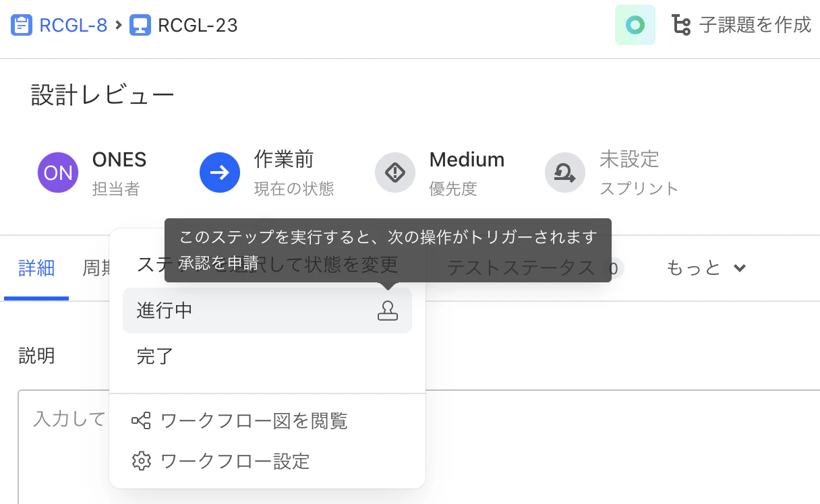Image resolution: width=820 pixels, height=504 pixels.
Task: Open ワークフロー図を閲覧 menu entry
Action: pos(267,421)
